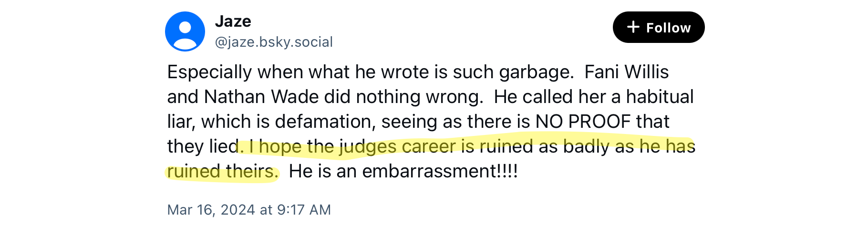The image size is (868, 227).
Task: Open the @jaze.bsky.social handle link
Action: click(274, 42)
